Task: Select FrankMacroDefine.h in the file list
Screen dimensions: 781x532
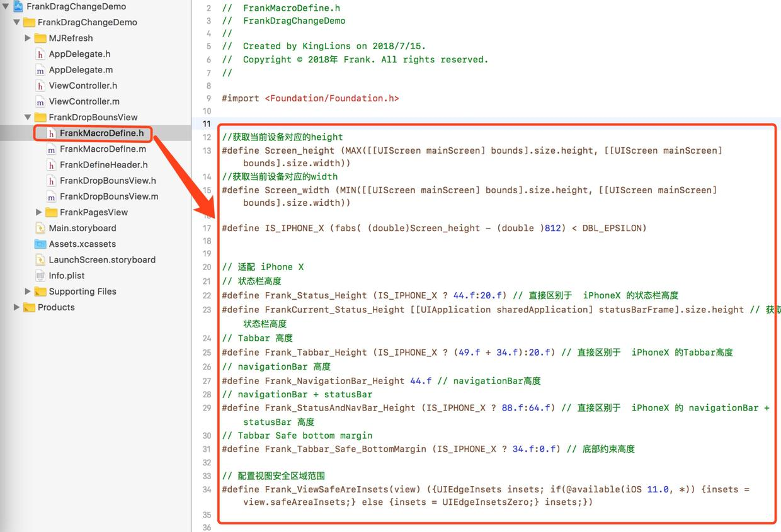Action: [101, 133]
